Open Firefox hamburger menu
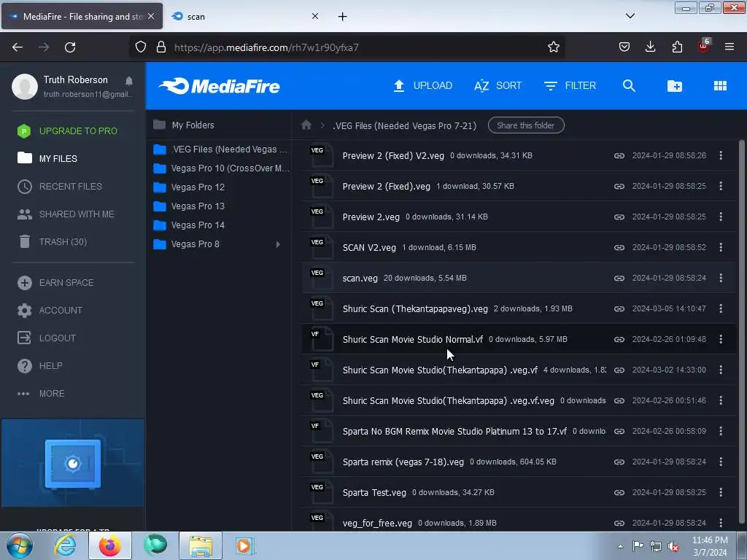Image resolution: width=747 pixels, height=560 pixels. point(729,47)
